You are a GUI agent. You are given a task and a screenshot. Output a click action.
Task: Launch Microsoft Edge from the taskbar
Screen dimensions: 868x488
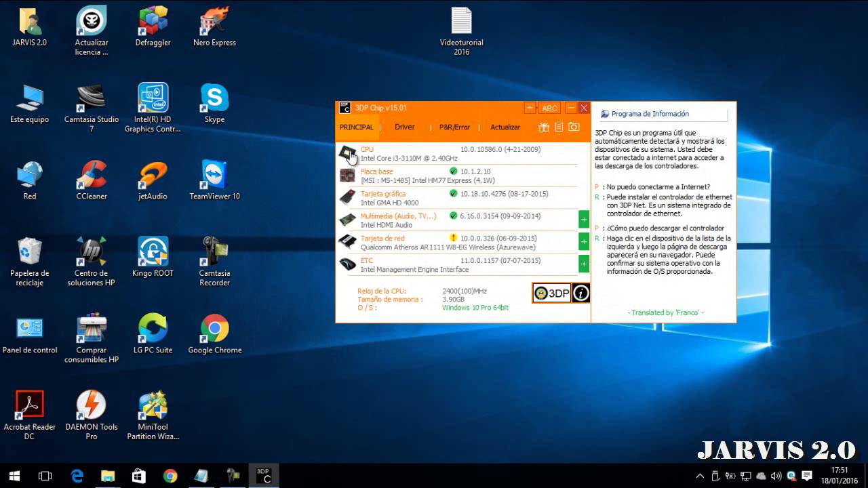[77, 476]
